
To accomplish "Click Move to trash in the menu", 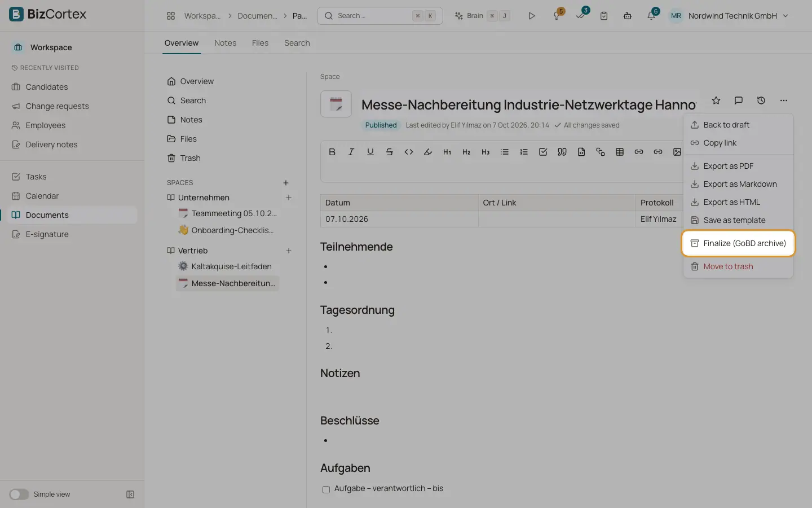I will pos(738,266).
